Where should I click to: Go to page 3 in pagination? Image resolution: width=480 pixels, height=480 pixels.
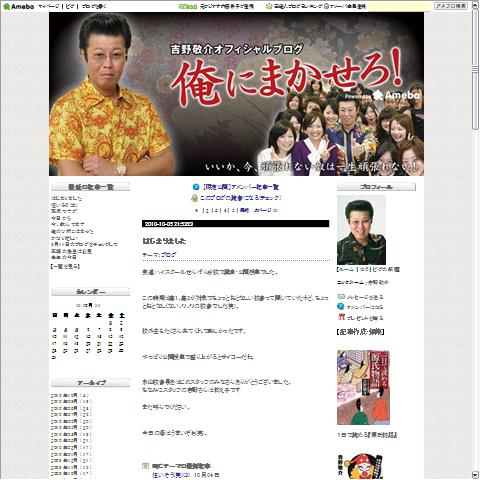[x=216, y=211]
